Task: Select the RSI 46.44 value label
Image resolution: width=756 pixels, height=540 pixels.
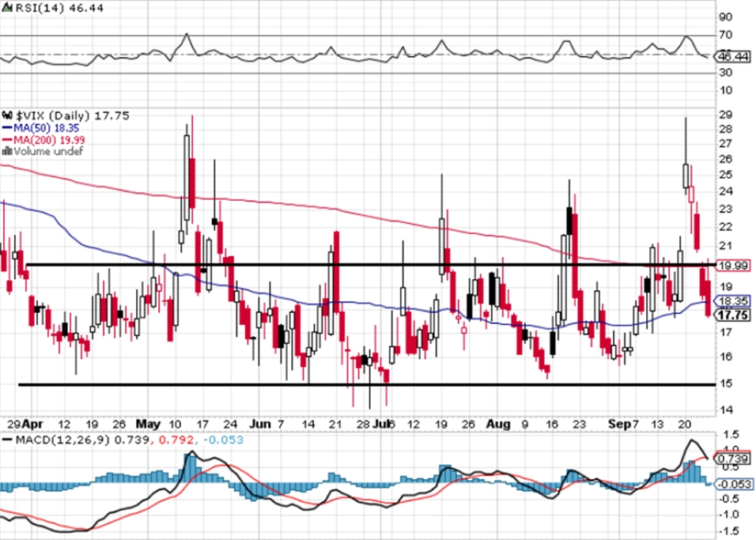Action: pyautogui.click(x=733, y=57)
